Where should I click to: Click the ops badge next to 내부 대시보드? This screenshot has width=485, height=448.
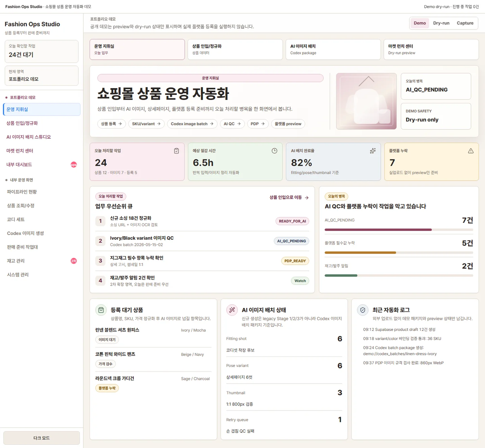[74, 165]
